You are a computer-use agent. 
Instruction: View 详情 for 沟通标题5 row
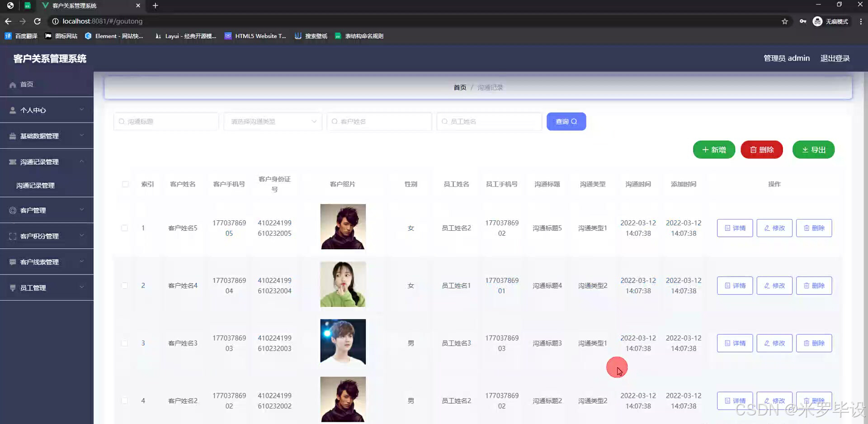click(x=735, y=228)
